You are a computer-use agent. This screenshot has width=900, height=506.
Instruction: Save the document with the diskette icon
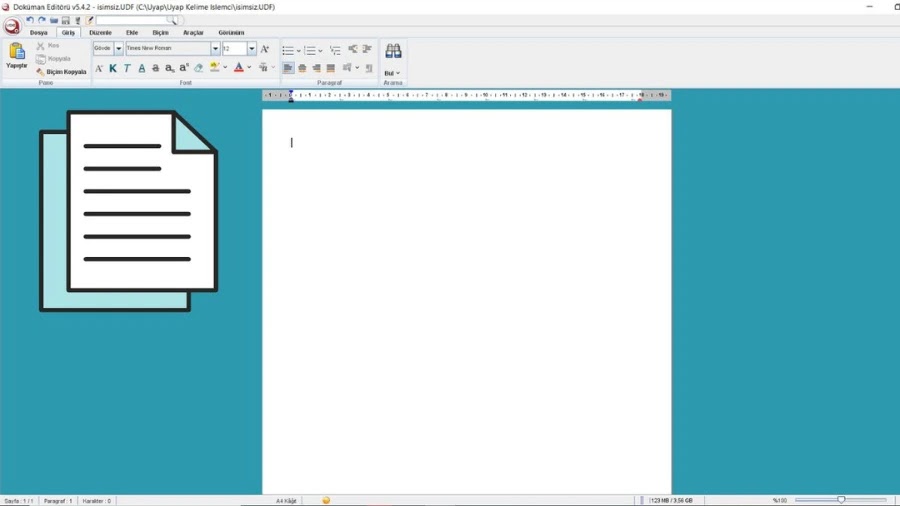[65, 20]
